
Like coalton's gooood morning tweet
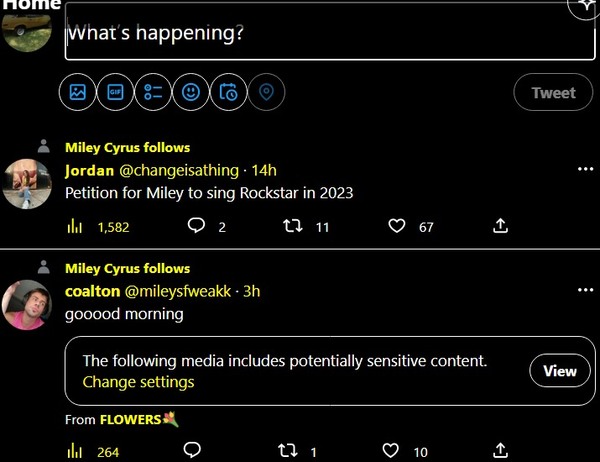392,452
